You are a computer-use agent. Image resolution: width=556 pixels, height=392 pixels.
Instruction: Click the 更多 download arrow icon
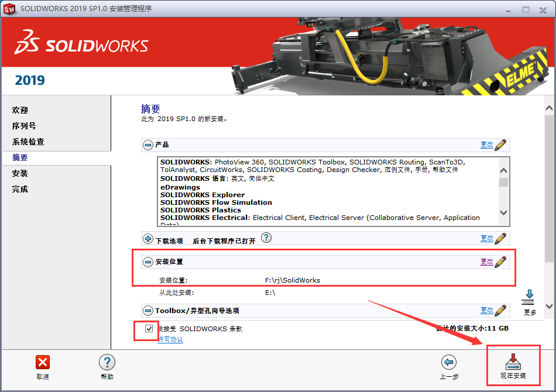point(528,298)
